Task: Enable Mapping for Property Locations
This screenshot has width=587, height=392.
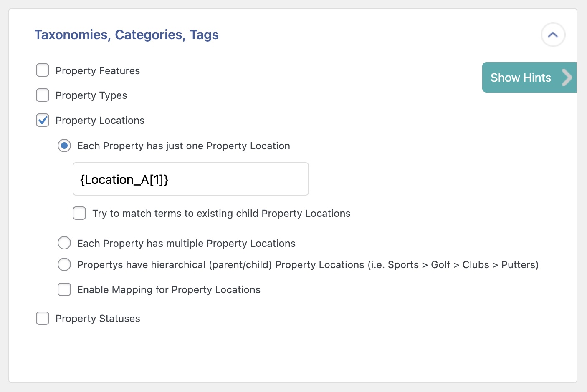Action: click(64, 289)
